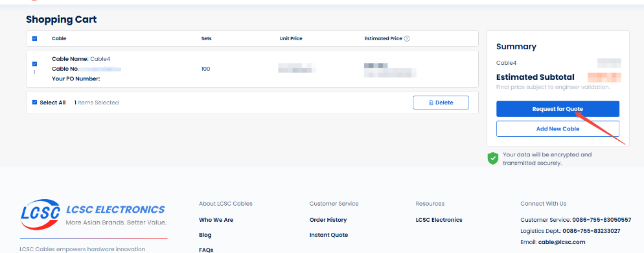Open the Instant Quote link

click(328, 235)
